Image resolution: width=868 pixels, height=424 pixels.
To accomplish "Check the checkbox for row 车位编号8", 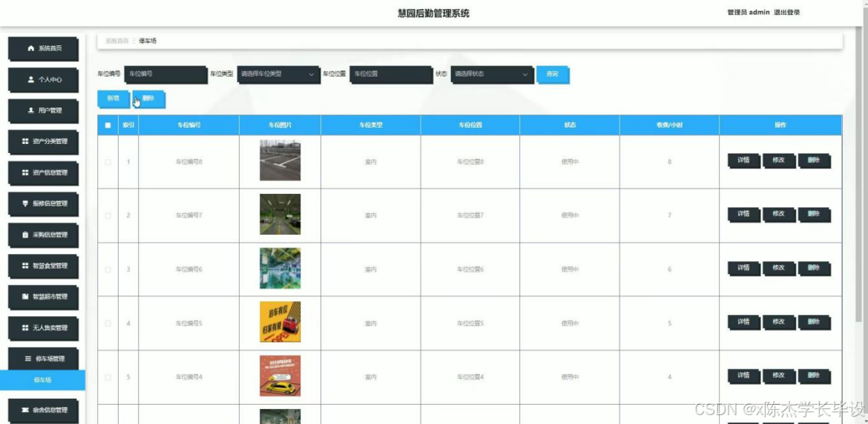I will click(x=108, y=162).
